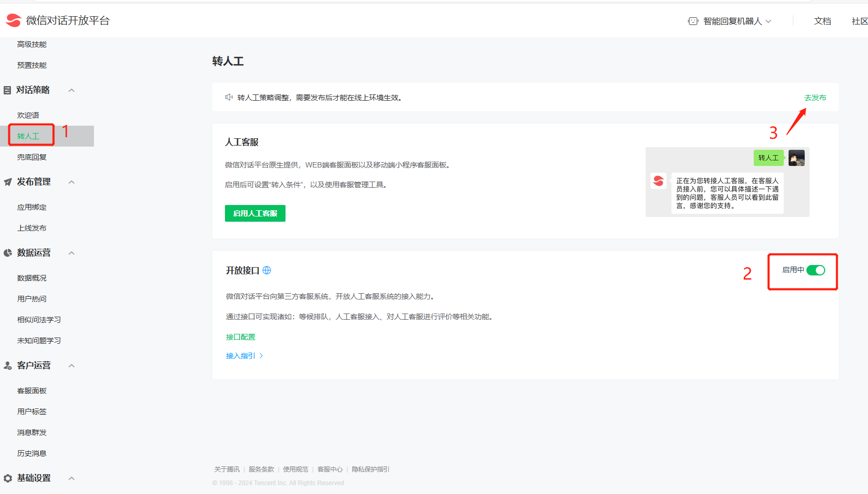The image size is (868, 494).
Task: Click the robot icon beside 智能回复机器人
Action: 693,21
